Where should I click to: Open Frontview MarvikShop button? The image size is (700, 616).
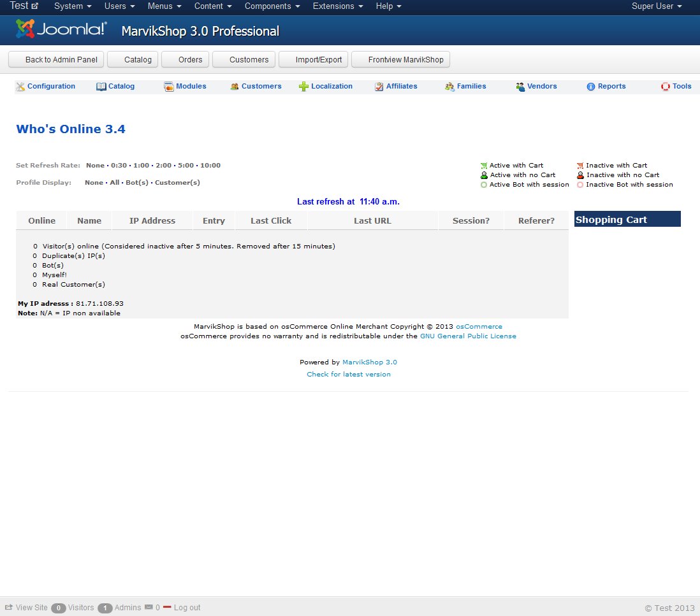(x=400, y=59)
